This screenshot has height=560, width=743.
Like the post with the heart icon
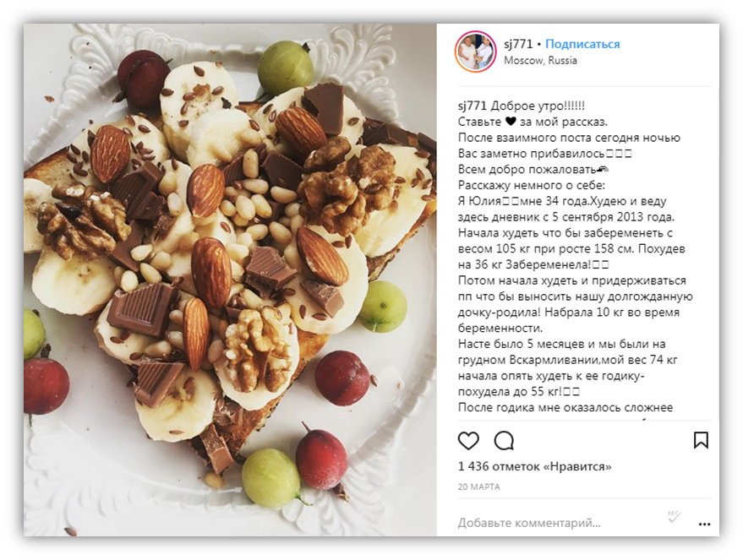(x=468, y=441)
